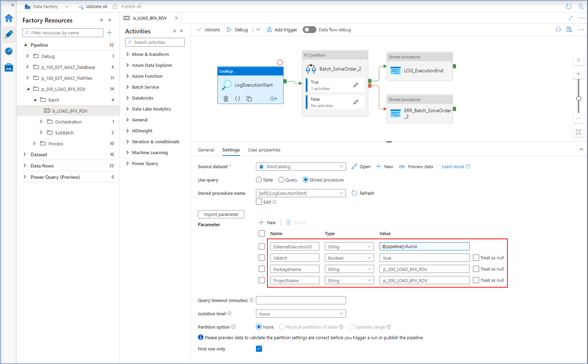Edit the False branch activities
Screen dimensions: 588x364
coord(356,102)
